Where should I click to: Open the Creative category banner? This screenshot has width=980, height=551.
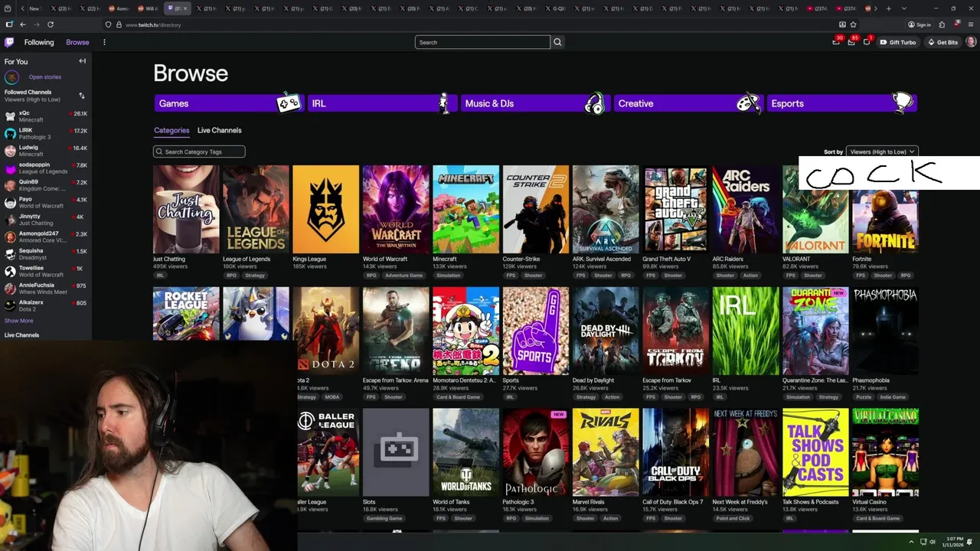[688, 103]
